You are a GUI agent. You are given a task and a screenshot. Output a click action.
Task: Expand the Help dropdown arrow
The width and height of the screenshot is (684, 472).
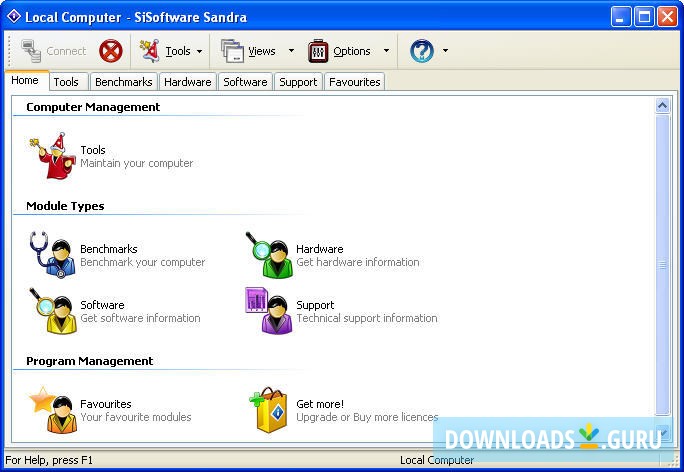[x=445, y=51]
